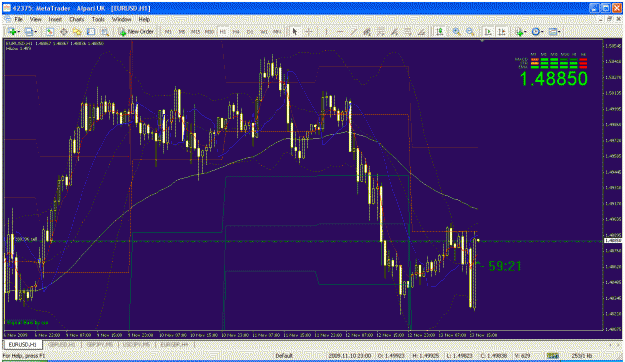
Task: Expand the Profiles dropdown arrow
Action: [x=35, y=32]
